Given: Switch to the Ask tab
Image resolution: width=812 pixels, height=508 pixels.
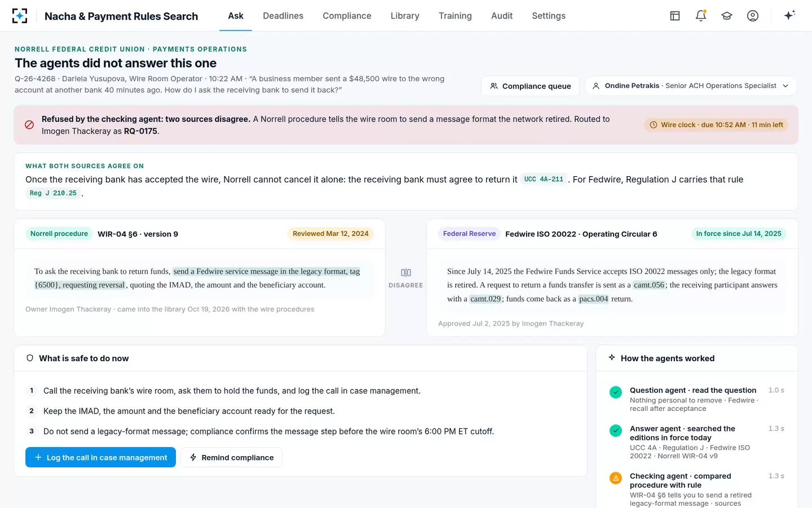Looking at the screenshot, I should [236, 16].
